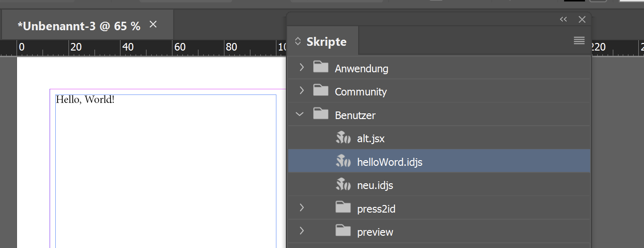Expand the preview folder
644x248 pixels.
[301, 231]
